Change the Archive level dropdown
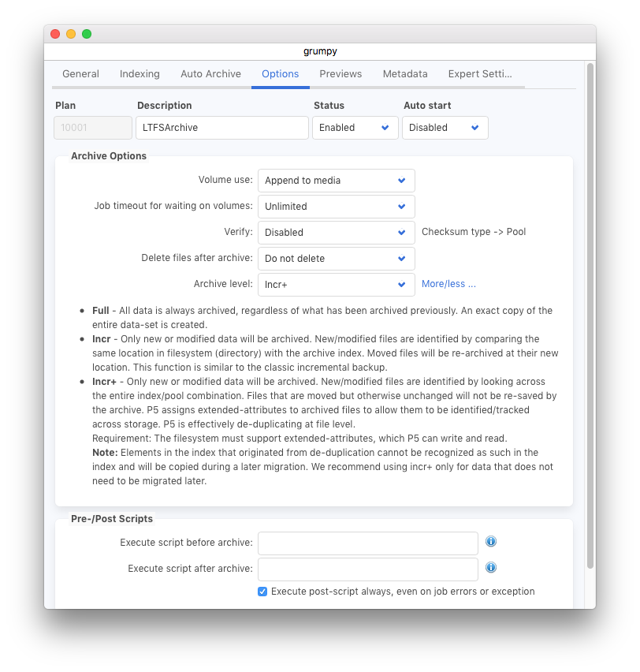 tap(336, 285)
